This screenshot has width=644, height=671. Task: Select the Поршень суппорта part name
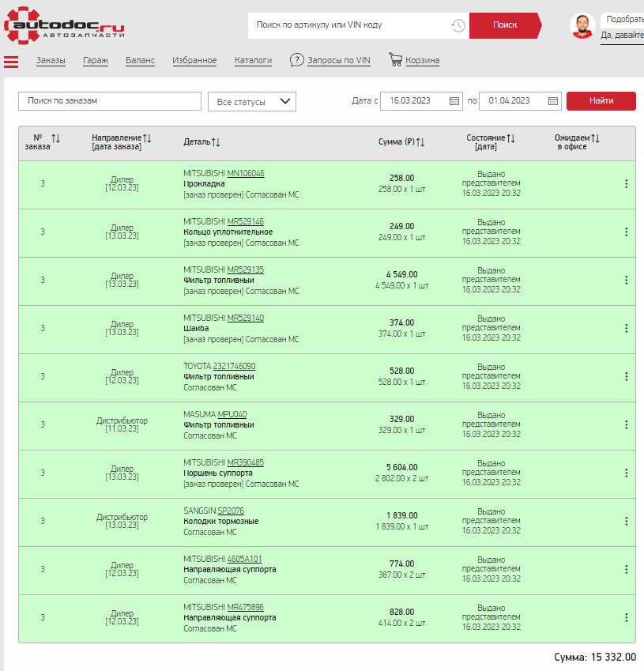(x=218, y=473)
